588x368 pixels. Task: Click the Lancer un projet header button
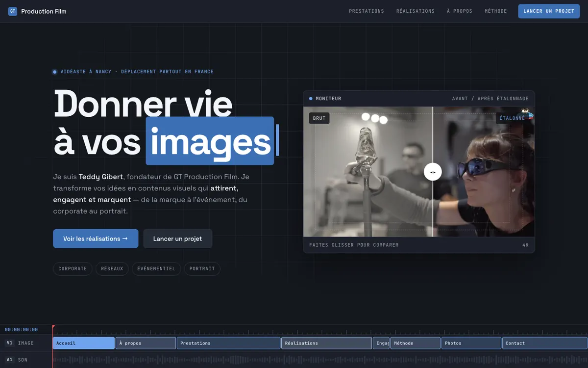[x=549, y=11]
